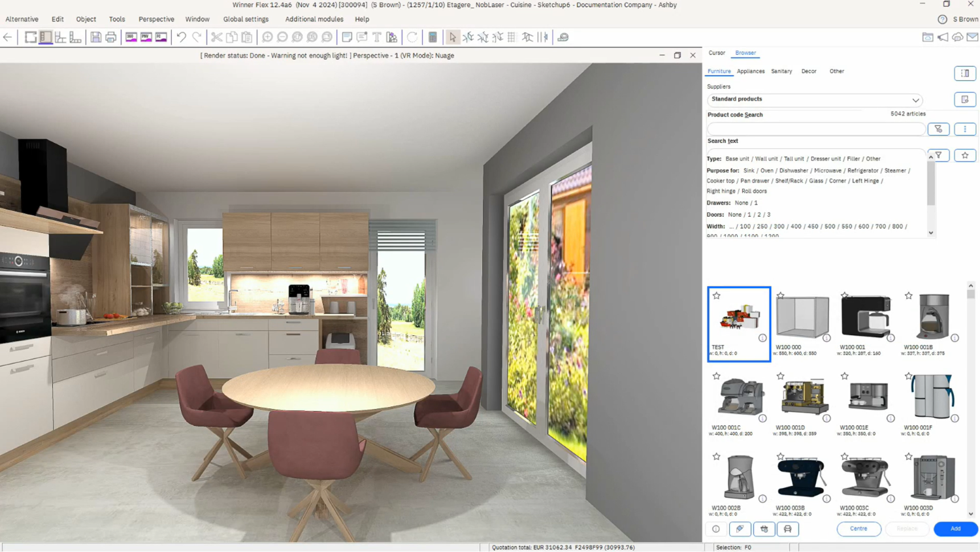The image size is (980, 552).
Task: Select the W100 003D coffee machine thumbnail
Action: (x=934, y=478)
